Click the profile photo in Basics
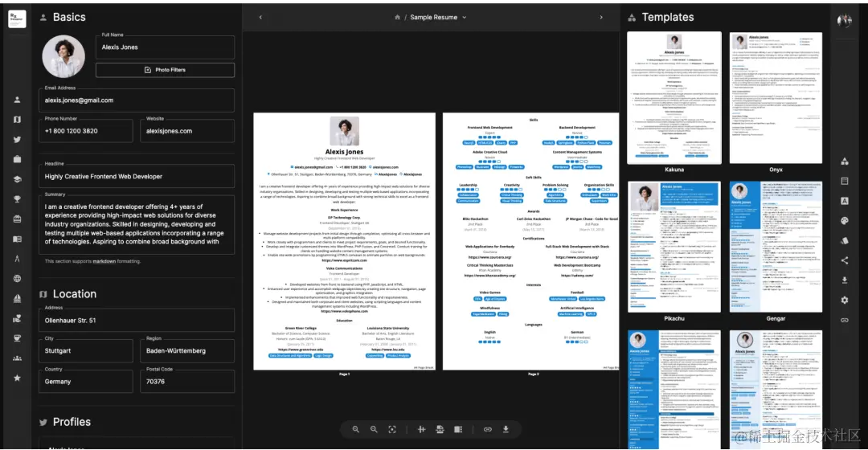The height and width of the screenshot is (450, 868). pos(63,56)
